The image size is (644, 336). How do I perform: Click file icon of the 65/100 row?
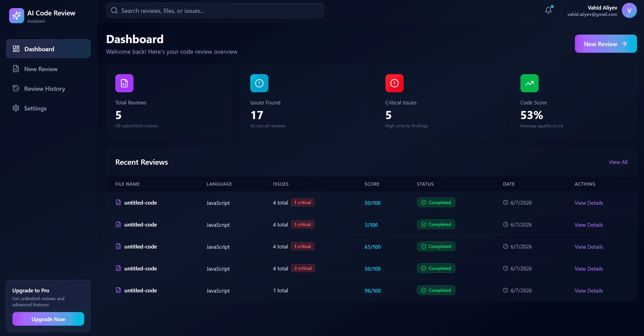click(x=118, y=246)
